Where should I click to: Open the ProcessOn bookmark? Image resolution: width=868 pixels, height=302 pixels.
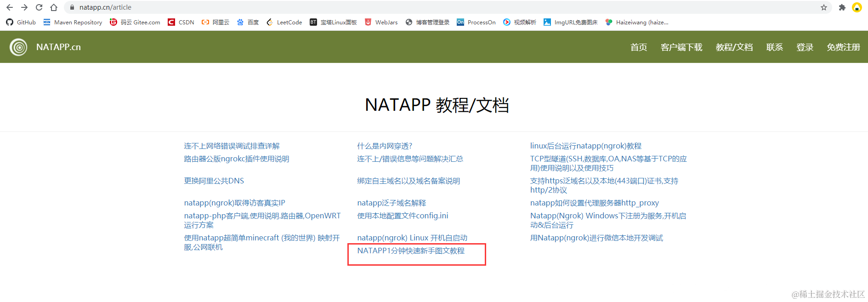pos(476,22)
